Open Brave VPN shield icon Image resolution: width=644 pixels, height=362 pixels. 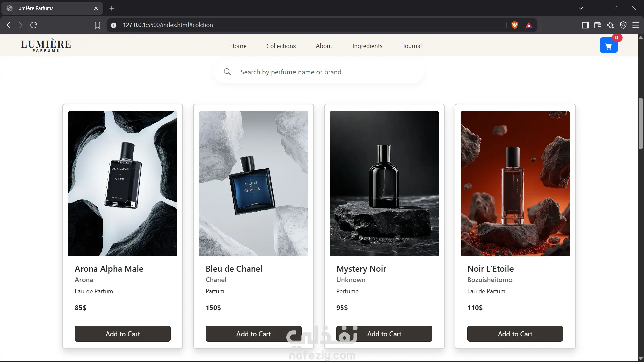coord(623,25)
